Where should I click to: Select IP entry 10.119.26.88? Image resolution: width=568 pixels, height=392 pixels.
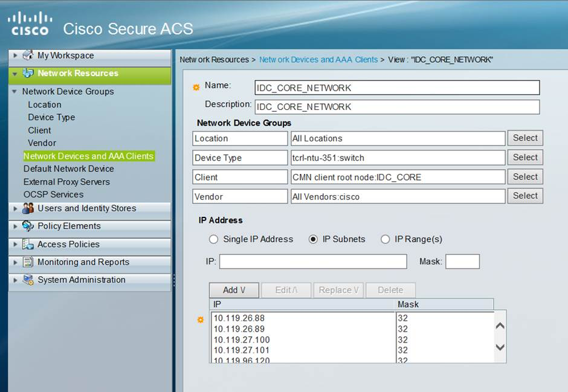tap(239, 318)
